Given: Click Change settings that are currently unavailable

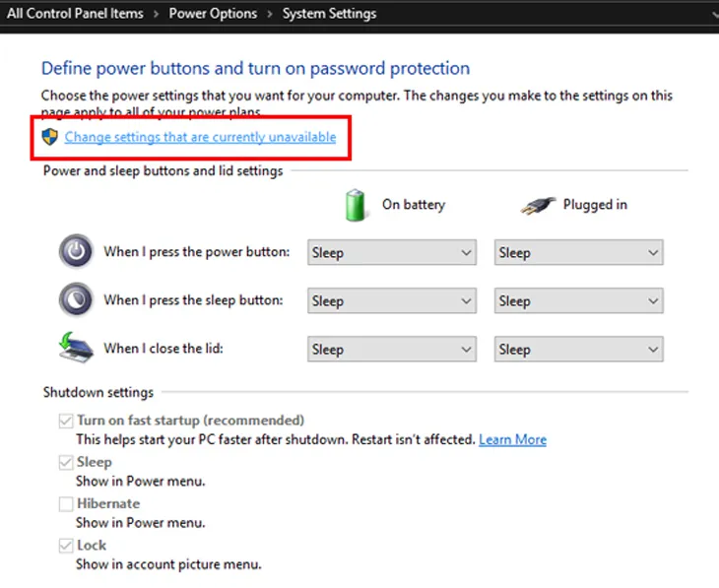Looking at the screenshot, I should [x=200, y=137].
